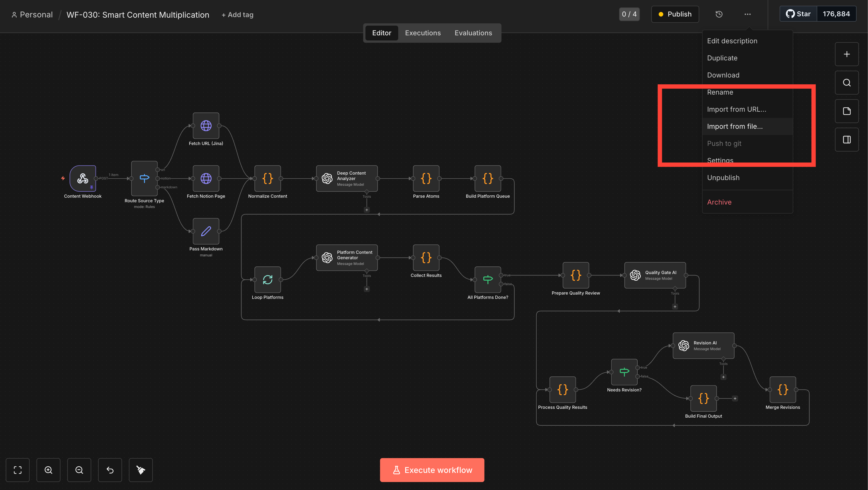The width and height of the screenshot is (868, 490).
Task: Choose Unpublish from the menu
Action: click(x=747, y=178)
